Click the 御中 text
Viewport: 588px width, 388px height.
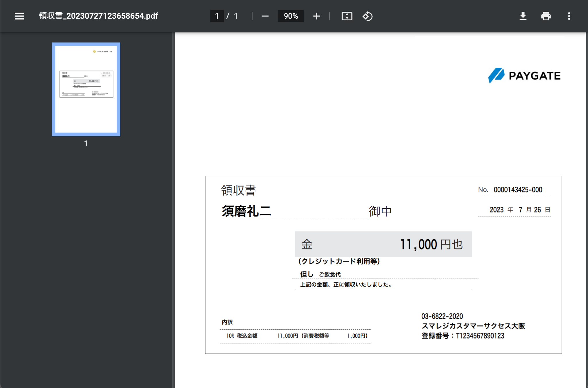coord(380,211)
